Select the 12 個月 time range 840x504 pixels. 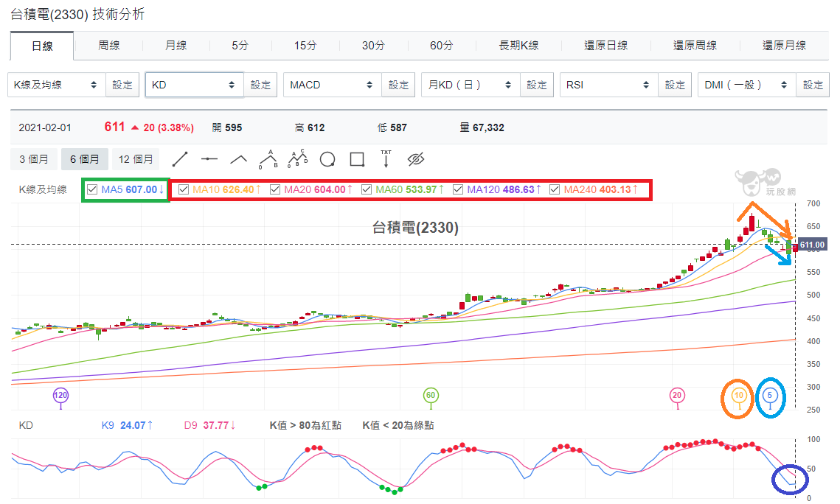tap(136, 159)
